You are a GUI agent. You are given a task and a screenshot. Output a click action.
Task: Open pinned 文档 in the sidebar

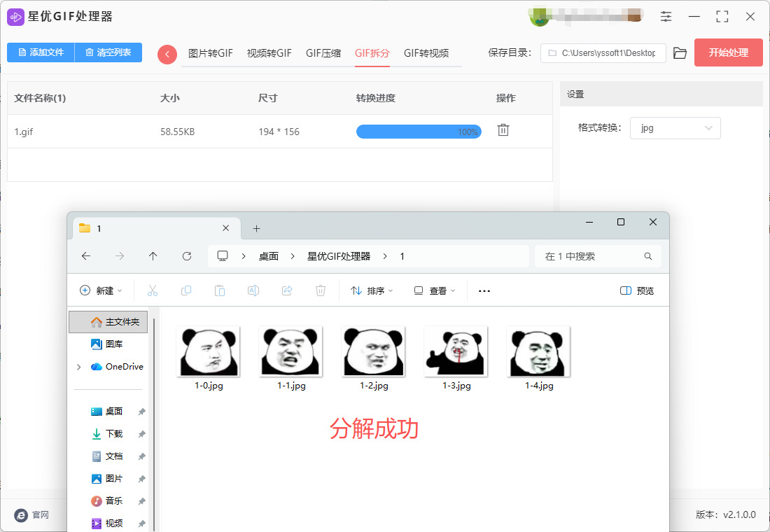(108, 456)
